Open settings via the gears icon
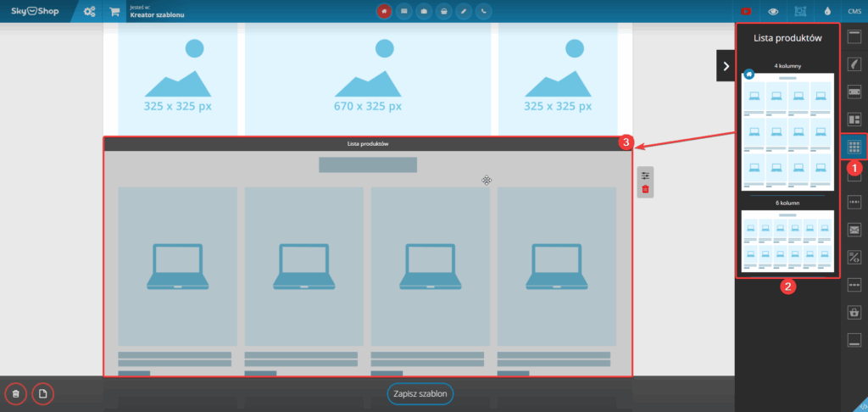The height and width of the screenshot is (412, 868). [x=89, y=11]
